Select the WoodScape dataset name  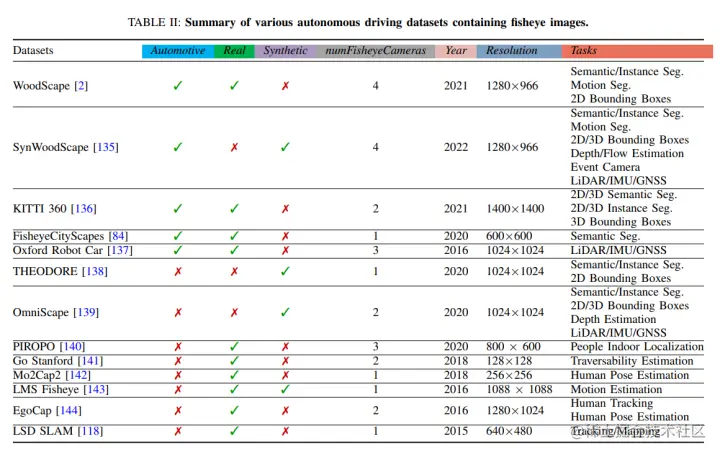(x=41, y=86)
